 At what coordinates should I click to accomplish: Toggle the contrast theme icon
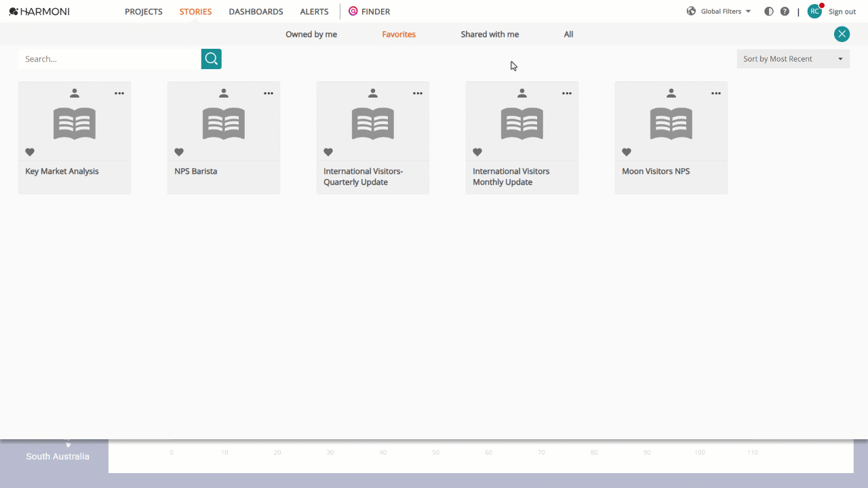769,12
